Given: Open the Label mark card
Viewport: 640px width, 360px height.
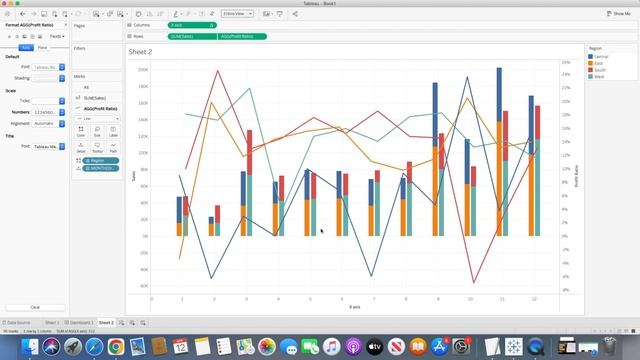Looking at the screenshot, I should (113, 131).
